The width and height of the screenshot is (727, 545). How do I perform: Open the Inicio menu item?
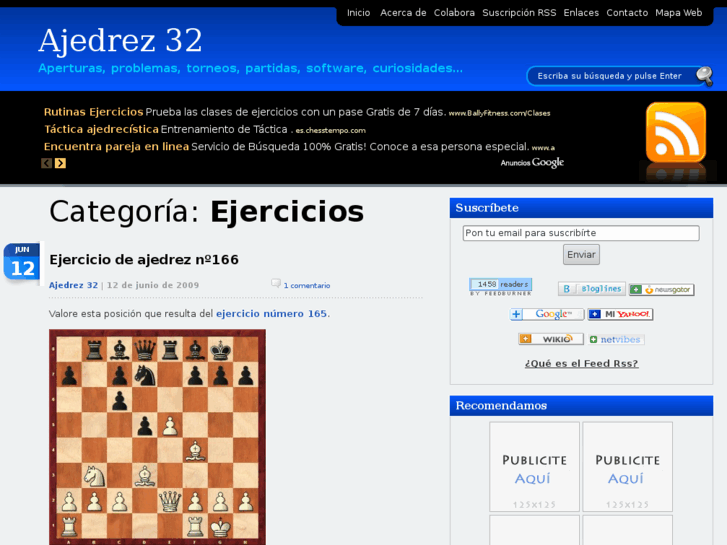point(358,13)
